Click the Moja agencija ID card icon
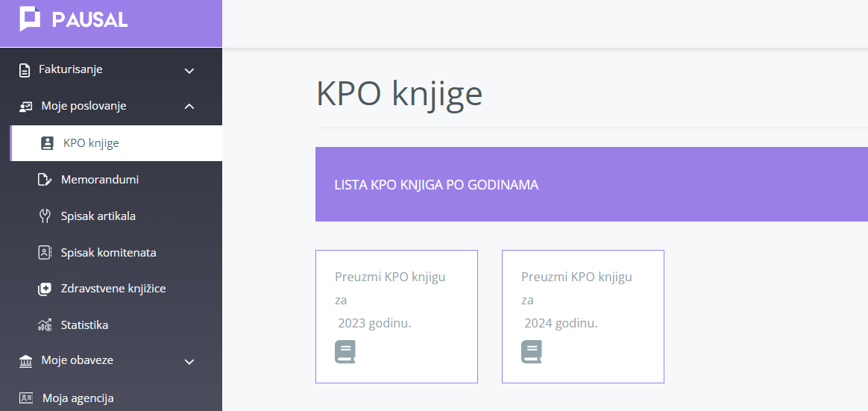This screenshot has height=411, width=868. [26, 398]
